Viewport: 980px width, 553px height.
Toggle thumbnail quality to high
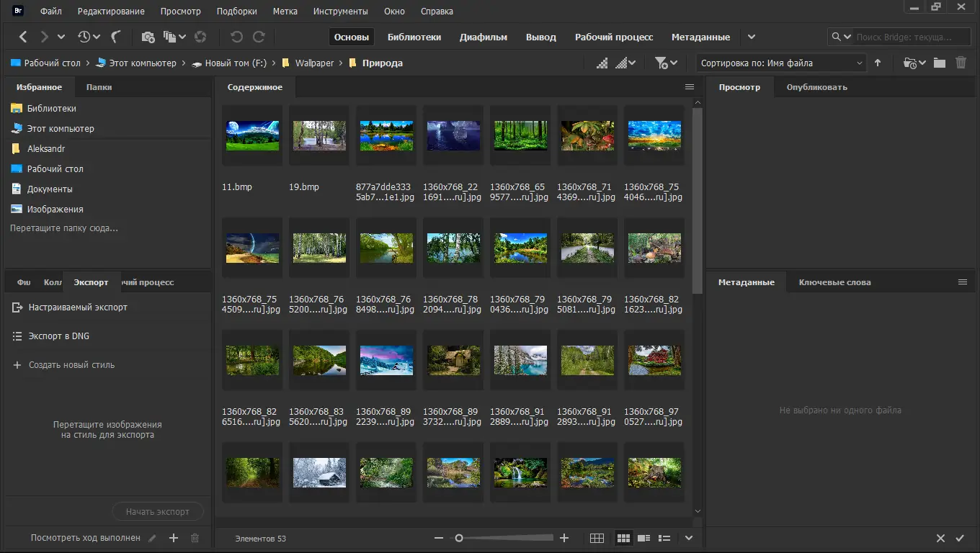[623, 63]
